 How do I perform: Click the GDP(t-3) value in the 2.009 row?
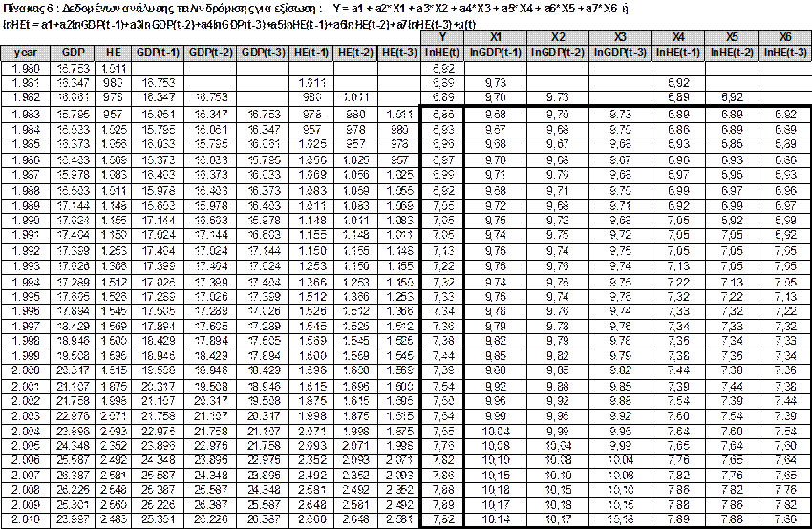[263, 504]
